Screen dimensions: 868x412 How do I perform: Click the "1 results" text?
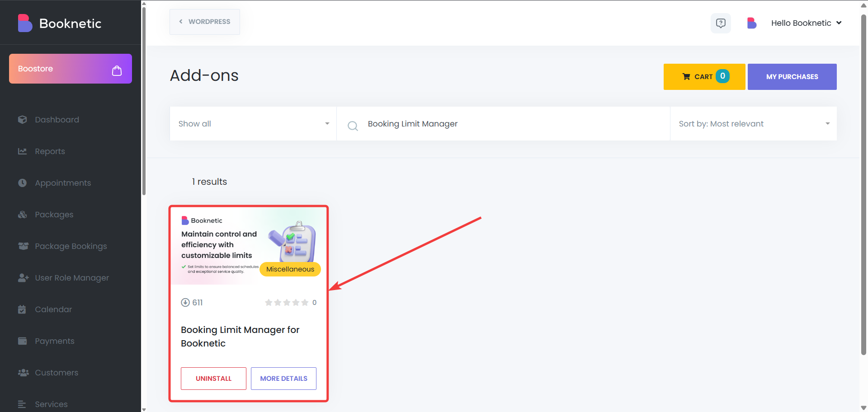coord(209,182)
